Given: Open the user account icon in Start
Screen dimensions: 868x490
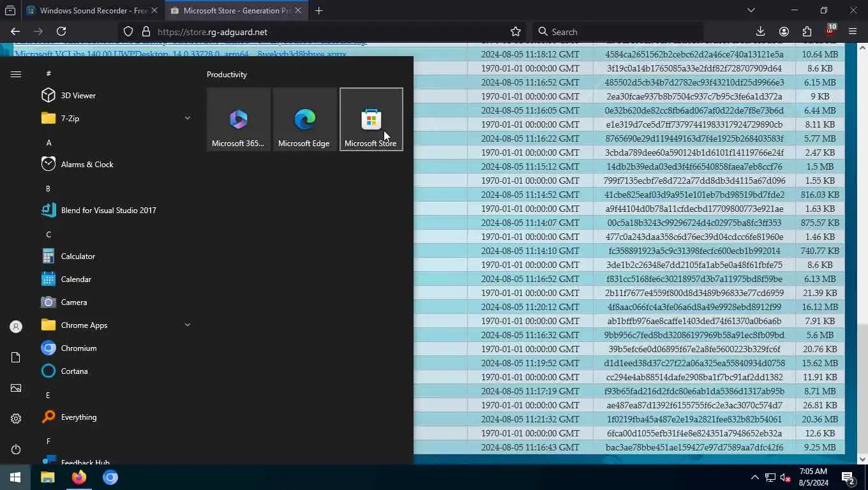Looking at the screenshot, I should (16, 327).
